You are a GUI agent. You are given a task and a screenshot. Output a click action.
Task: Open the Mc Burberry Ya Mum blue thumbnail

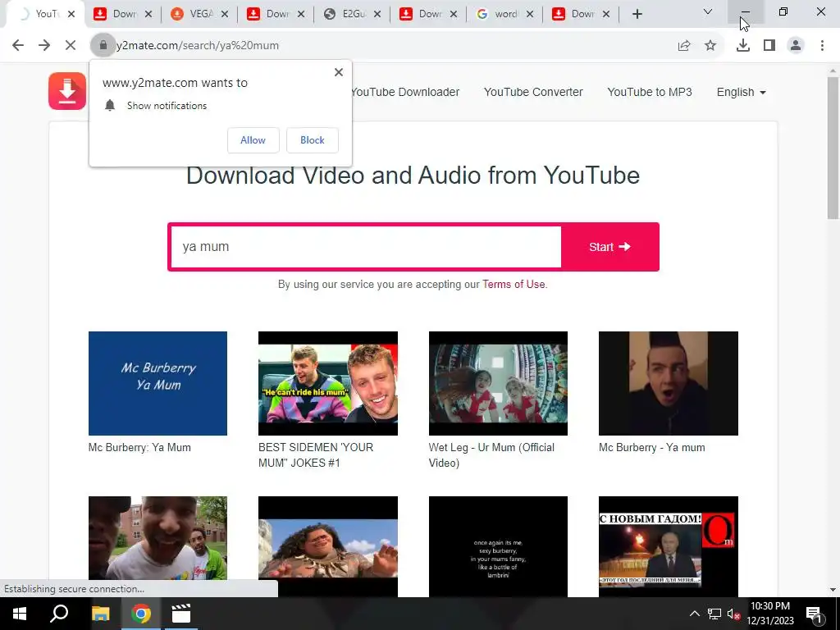click(157, 384)
